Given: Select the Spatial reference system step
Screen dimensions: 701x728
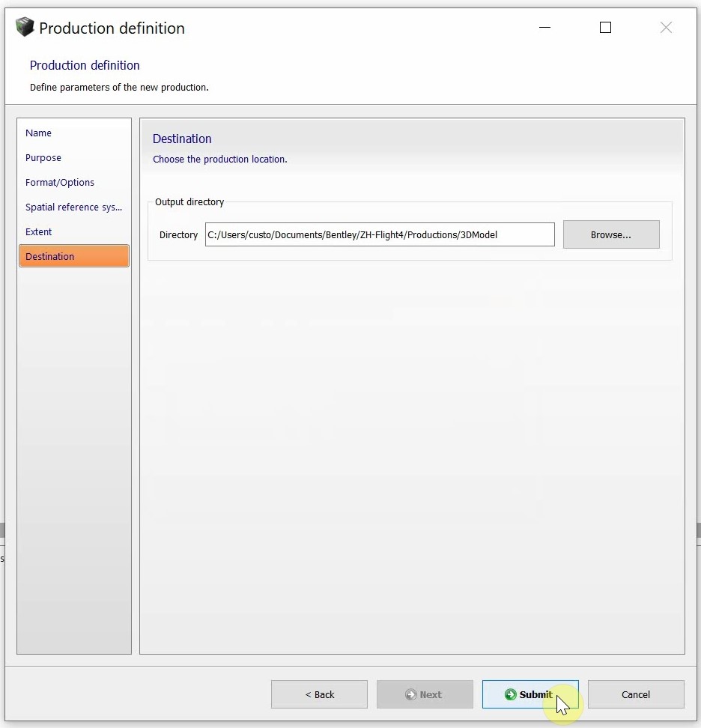Looking at the screenshot, I should pos(73,207).
